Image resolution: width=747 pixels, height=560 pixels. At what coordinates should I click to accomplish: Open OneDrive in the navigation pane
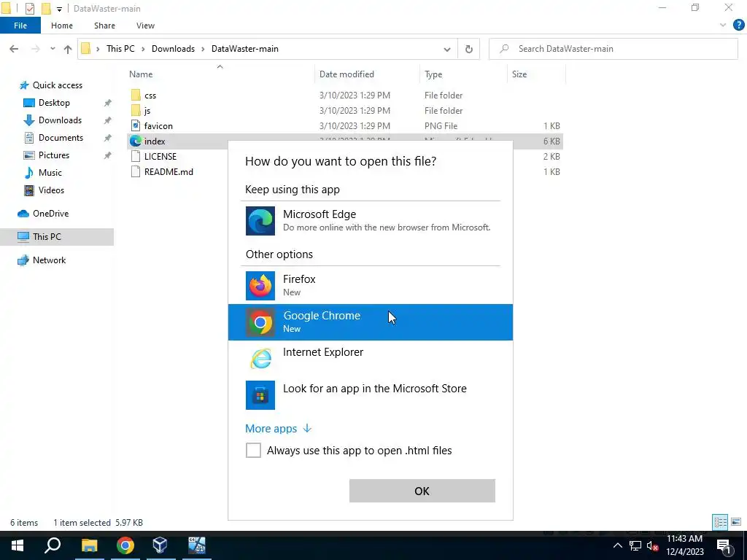50,214
